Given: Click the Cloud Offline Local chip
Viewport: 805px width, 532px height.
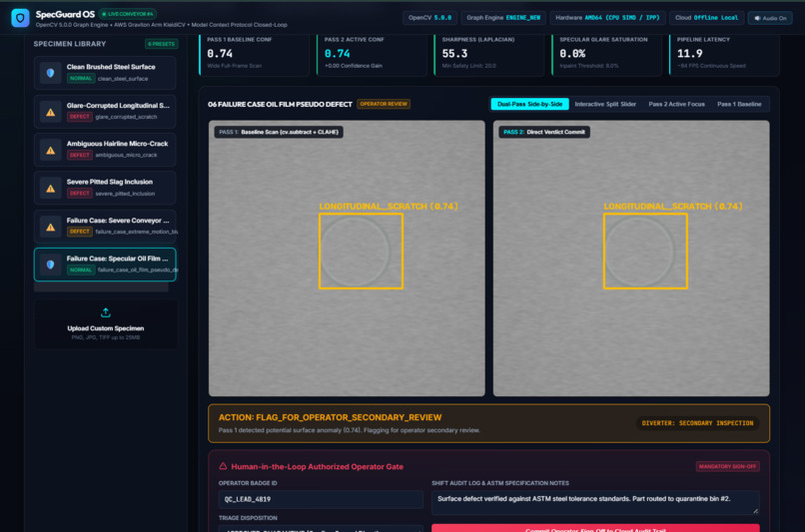Looking at the screenshot, I should 706,18.
